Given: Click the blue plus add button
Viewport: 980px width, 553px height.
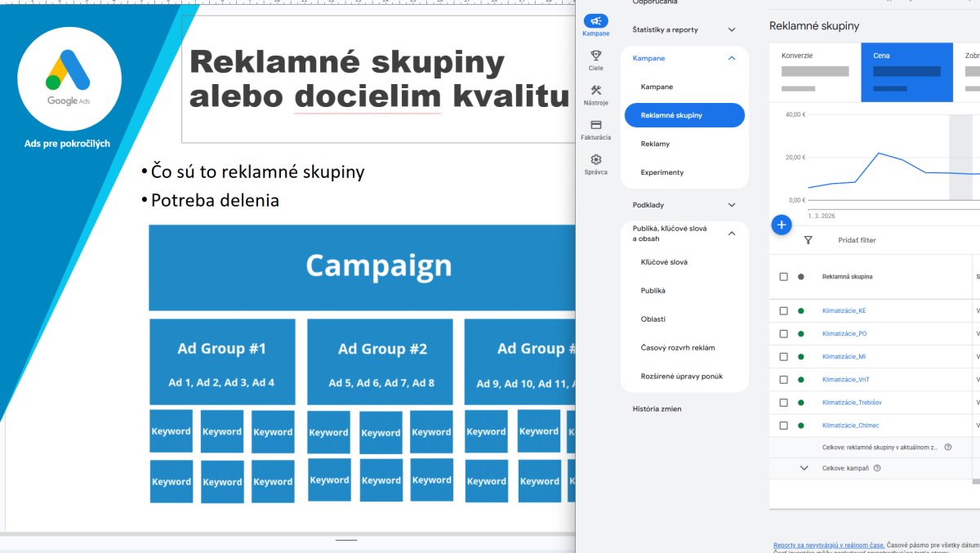Looking at the screenshot, I should [782, 225].
